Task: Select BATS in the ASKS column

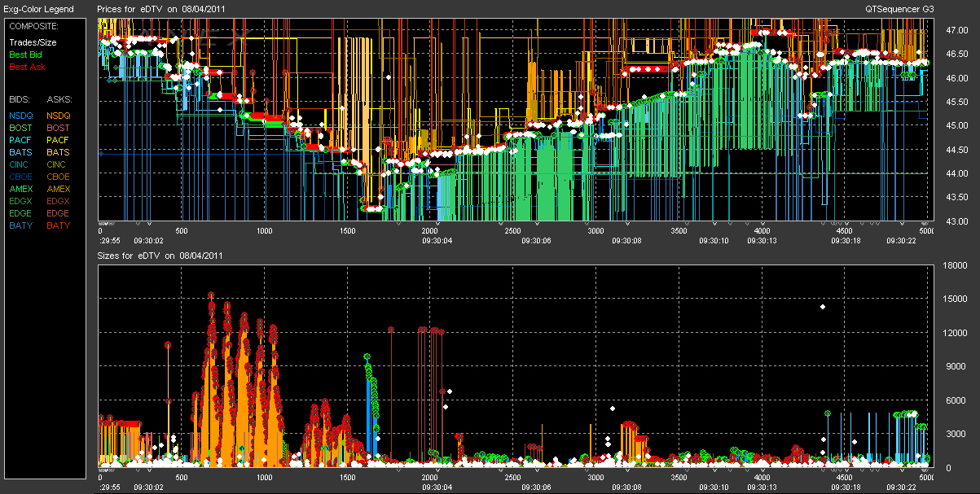Action: point(59,152)
